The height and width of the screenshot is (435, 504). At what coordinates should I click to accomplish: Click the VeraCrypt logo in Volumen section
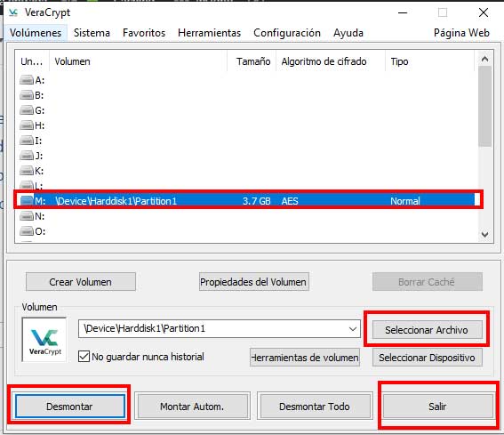(x=44, y=340)
